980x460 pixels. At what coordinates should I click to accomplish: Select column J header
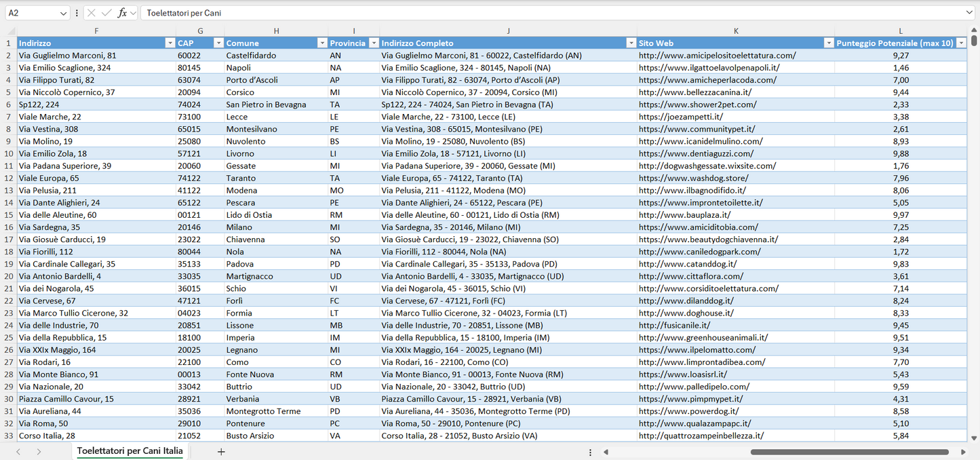[x=508, y=31]
